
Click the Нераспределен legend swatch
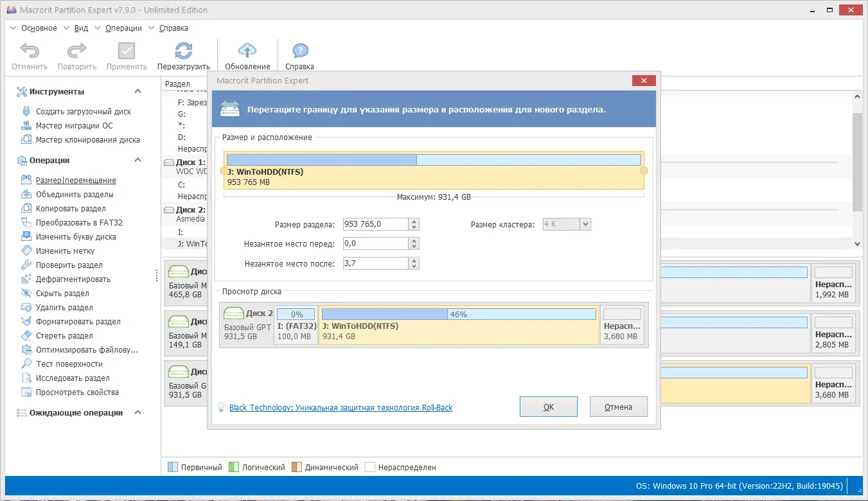370,467
